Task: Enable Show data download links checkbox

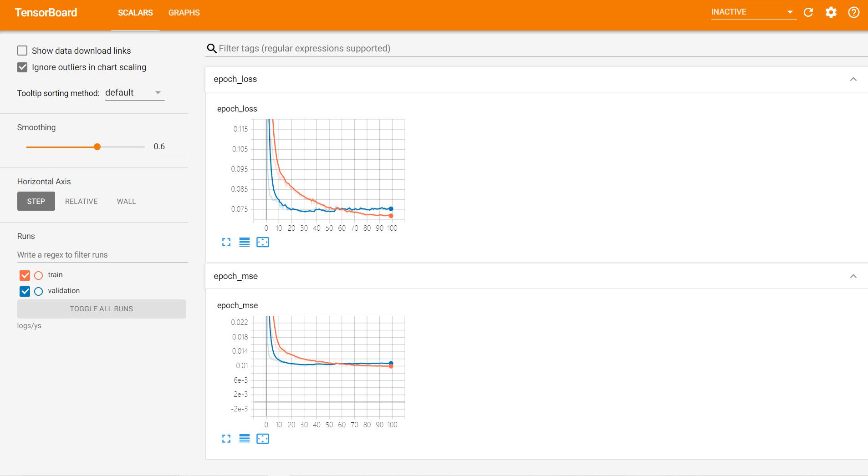Action: point(22,51)
